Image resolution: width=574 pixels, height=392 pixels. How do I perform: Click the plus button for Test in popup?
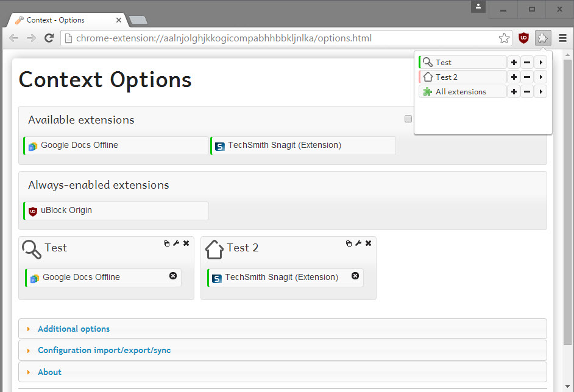(x=514, y=63)
